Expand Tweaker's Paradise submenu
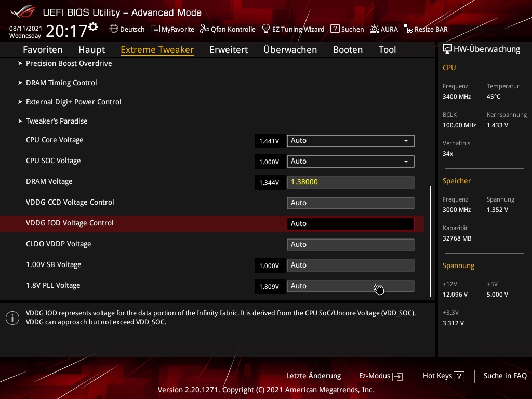The width and height of the screenshot is (532, 399). (x=57, y=121)
